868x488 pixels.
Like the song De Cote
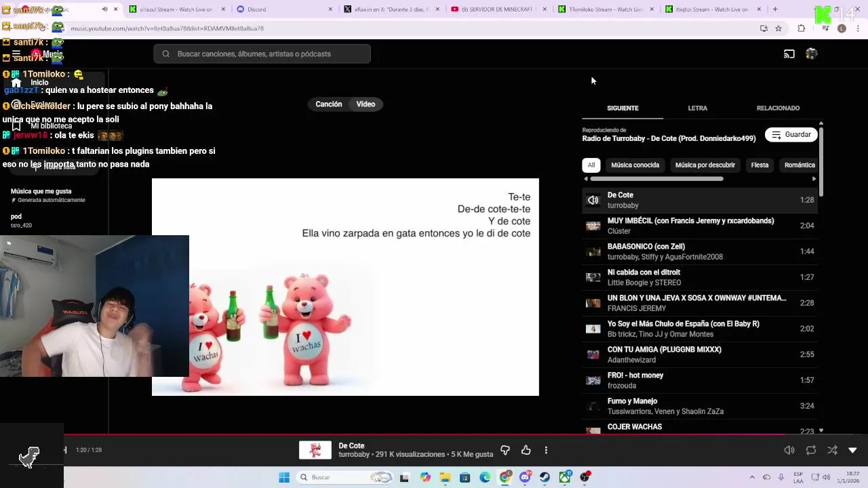click(526, 450)
